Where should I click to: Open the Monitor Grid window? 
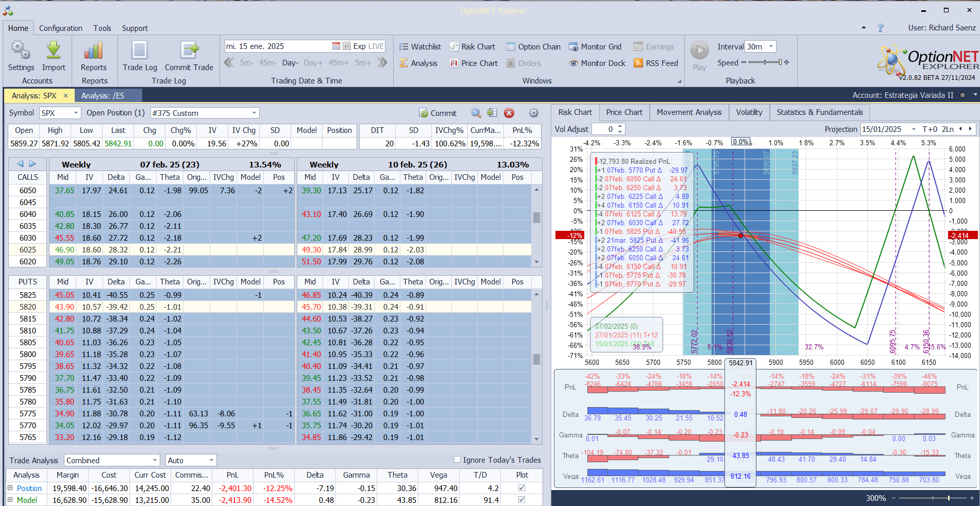tap(595, 47)
